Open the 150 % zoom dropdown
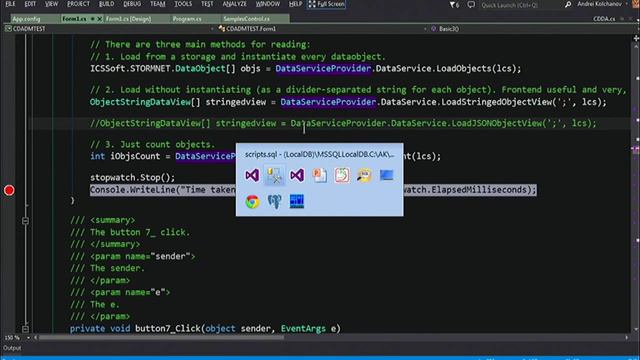Viewport: 640px width, 360px height. (28, 338)
